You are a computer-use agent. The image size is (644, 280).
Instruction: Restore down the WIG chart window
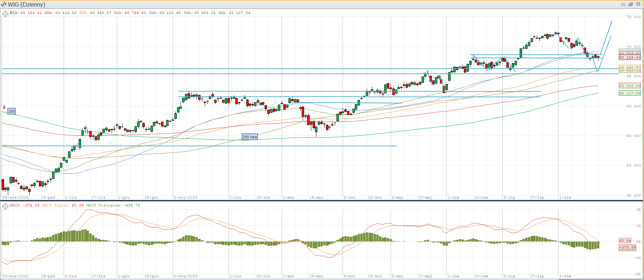[x=630, y=4]
